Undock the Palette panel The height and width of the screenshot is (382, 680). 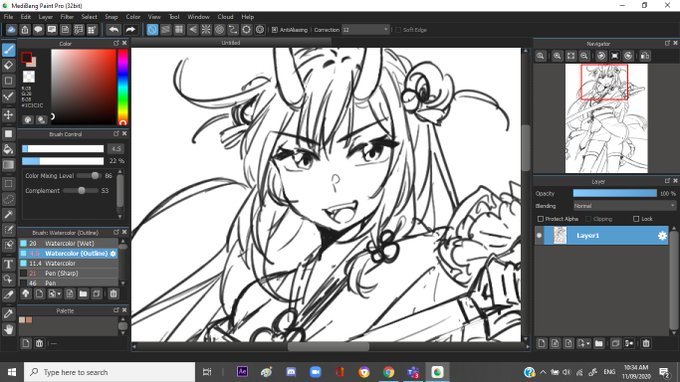pyautogui.click(x=116, y=310)
